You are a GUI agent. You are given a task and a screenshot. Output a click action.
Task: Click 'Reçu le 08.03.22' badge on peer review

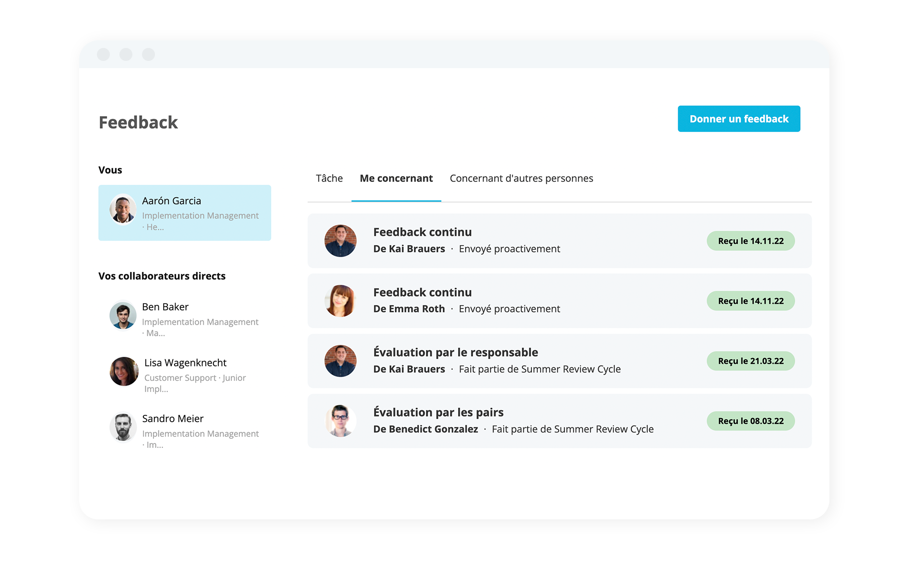point(750,420)
